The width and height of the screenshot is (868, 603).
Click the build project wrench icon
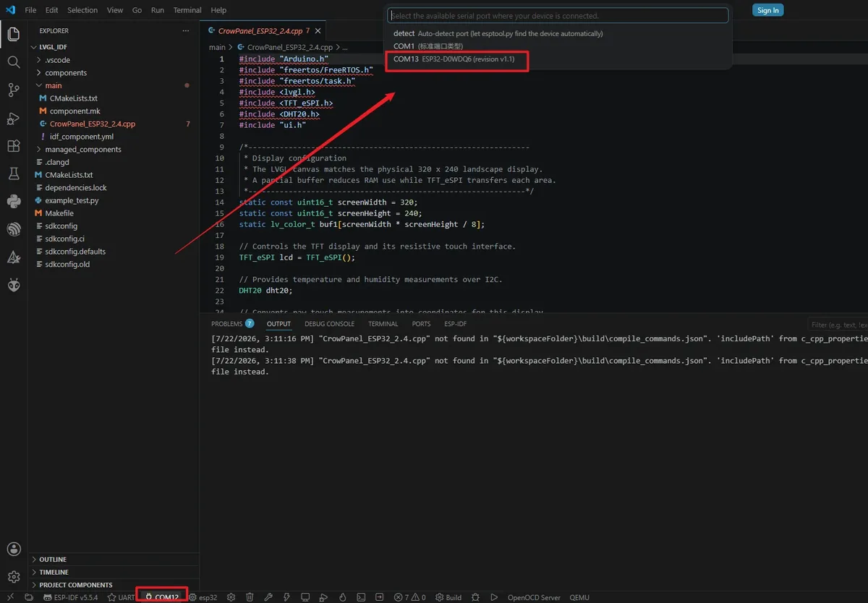269,597
